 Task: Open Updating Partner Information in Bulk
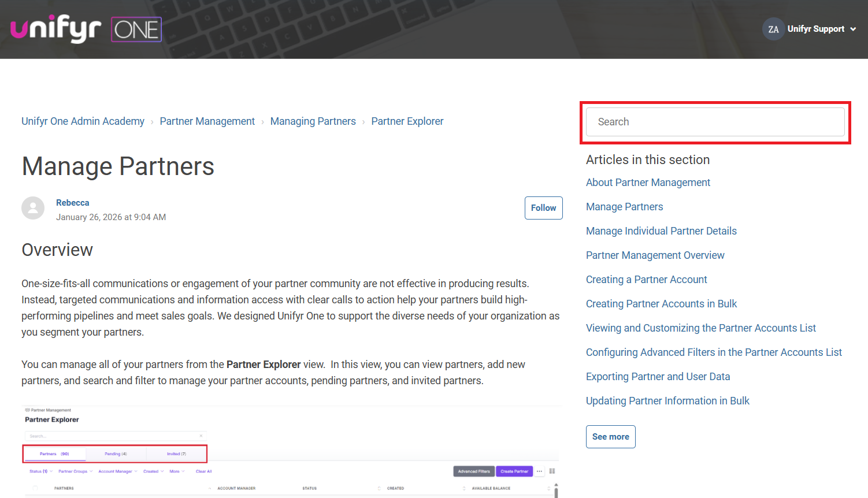click(x=667, y=401)
